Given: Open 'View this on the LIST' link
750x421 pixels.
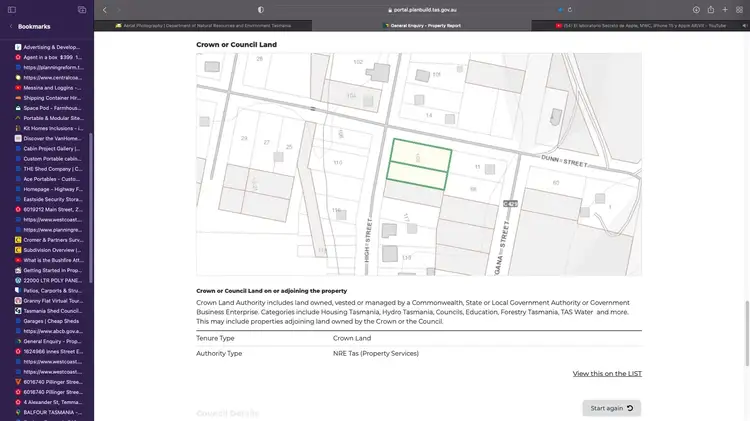Looking at the screenshot, I should click(x=607, y=373).
